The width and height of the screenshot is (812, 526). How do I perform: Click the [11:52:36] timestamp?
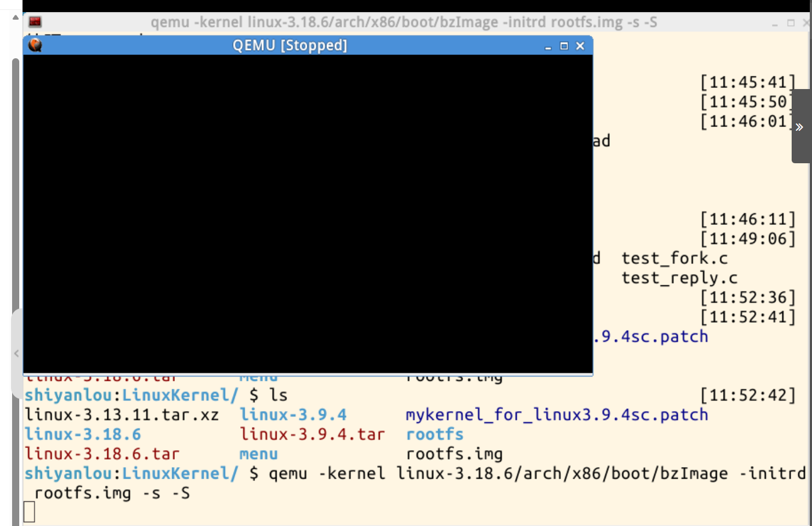[x=748, y=297]
